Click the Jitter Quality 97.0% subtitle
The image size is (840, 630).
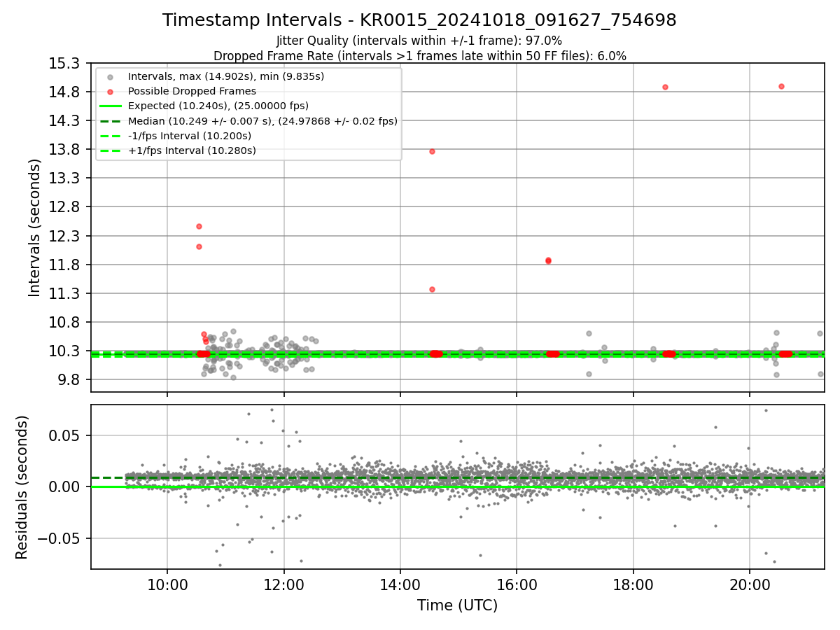(419, 41)
